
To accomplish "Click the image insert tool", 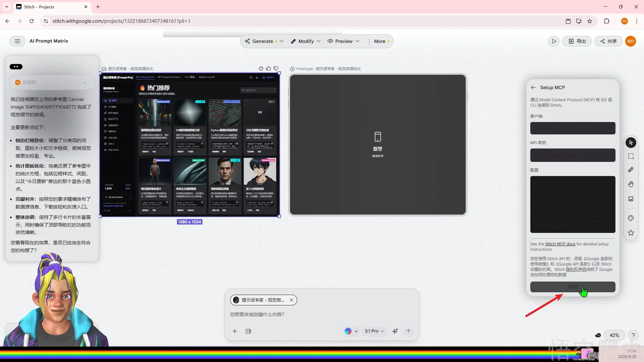I will [x=631, y=199].
